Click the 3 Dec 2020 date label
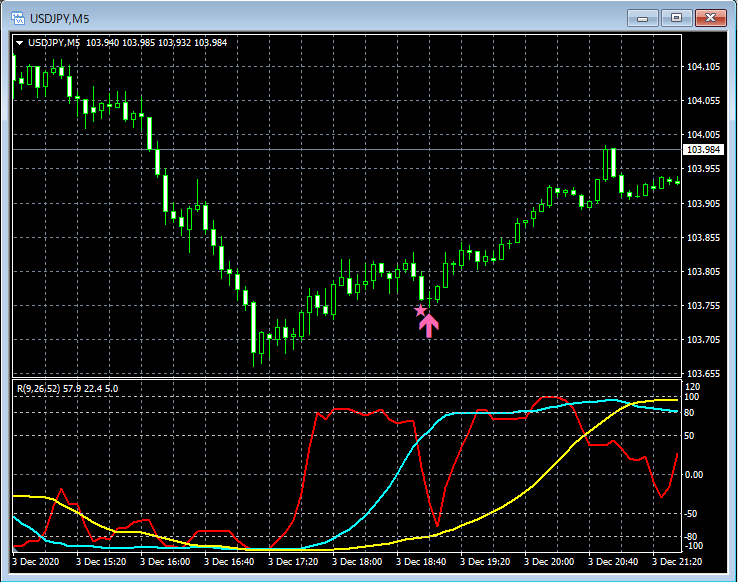The image size is (739, 582). pos(36,563)
